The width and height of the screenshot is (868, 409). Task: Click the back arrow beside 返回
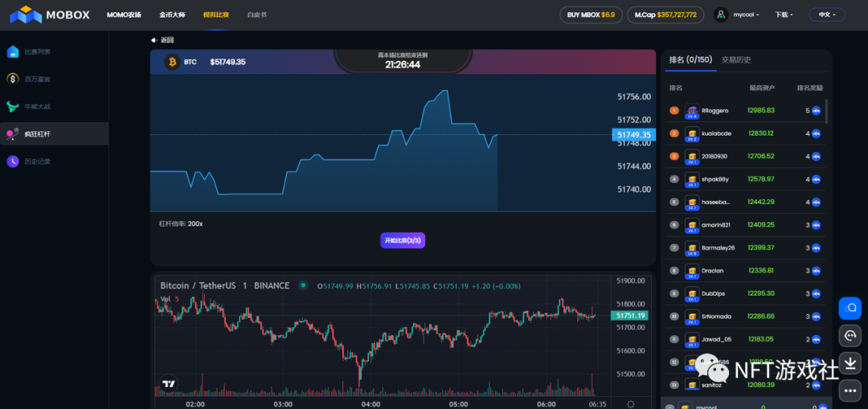click(154, 40)
